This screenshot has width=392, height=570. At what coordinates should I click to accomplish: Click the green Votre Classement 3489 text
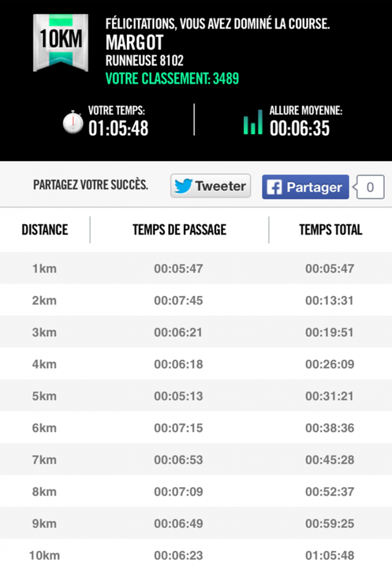pos(172,78)
